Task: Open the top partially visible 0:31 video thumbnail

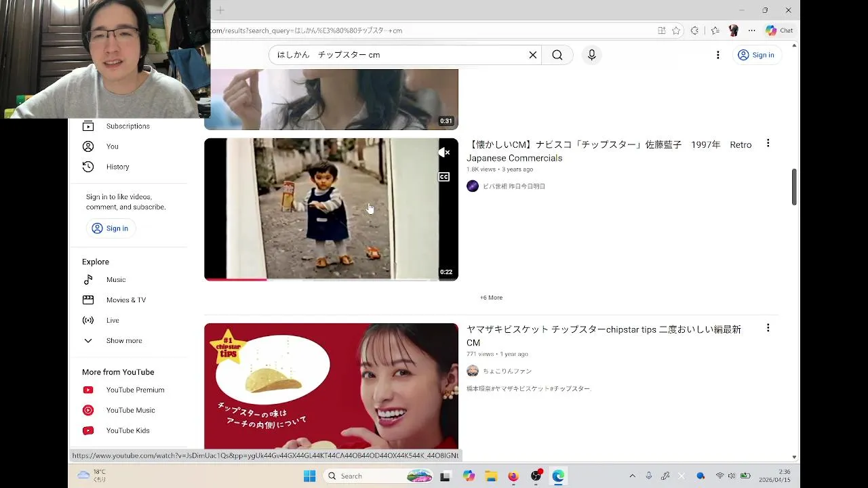Action: [331, 99]
